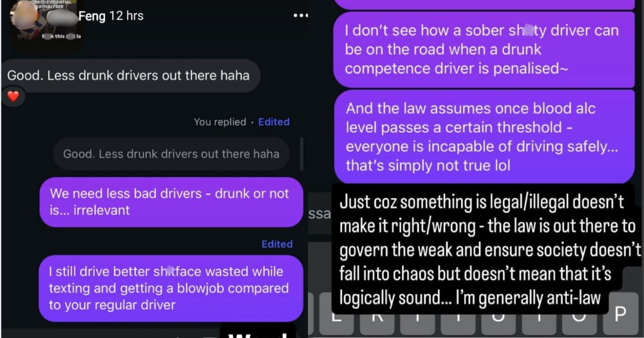
Task: Click the 'You replied' label
Action: pyautogui.click(x=220, y=122)
